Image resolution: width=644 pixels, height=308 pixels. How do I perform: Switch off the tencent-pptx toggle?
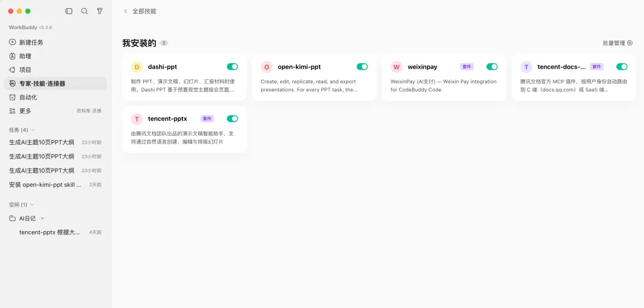tap(233, 119)
